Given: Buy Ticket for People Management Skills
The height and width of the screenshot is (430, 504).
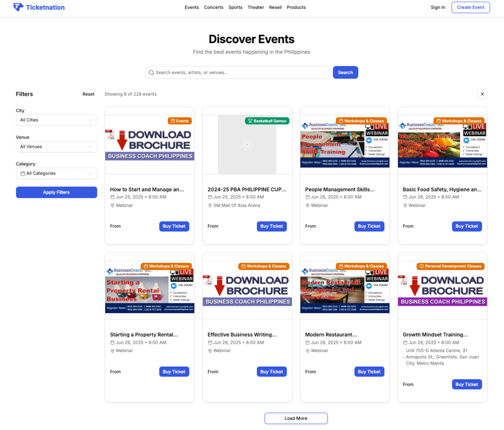Looking at the screenshot, I should pos(369,226).
